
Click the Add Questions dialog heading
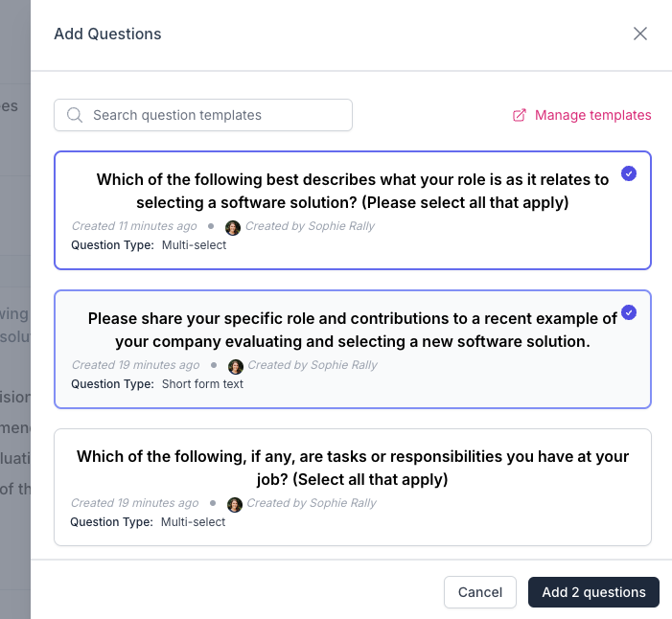[107, 34]
